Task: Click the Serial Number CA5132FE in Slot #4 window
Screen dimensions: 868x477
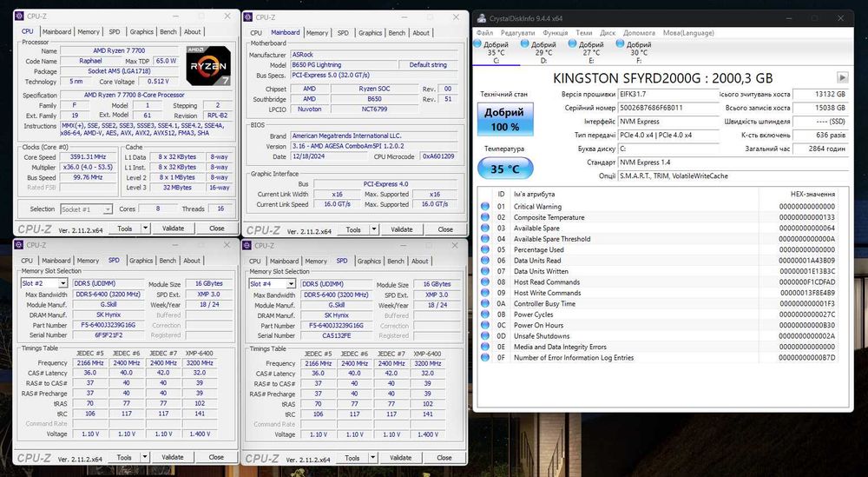Action: click(x=335, y=335)
